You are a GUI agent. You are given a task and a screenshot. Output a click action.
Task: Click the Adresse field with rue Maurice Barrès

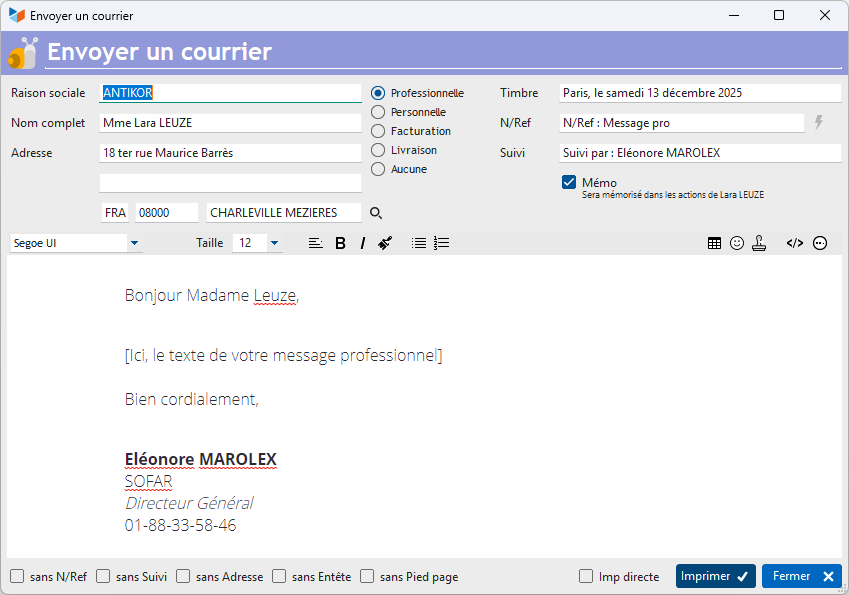[x=230, y=153]
